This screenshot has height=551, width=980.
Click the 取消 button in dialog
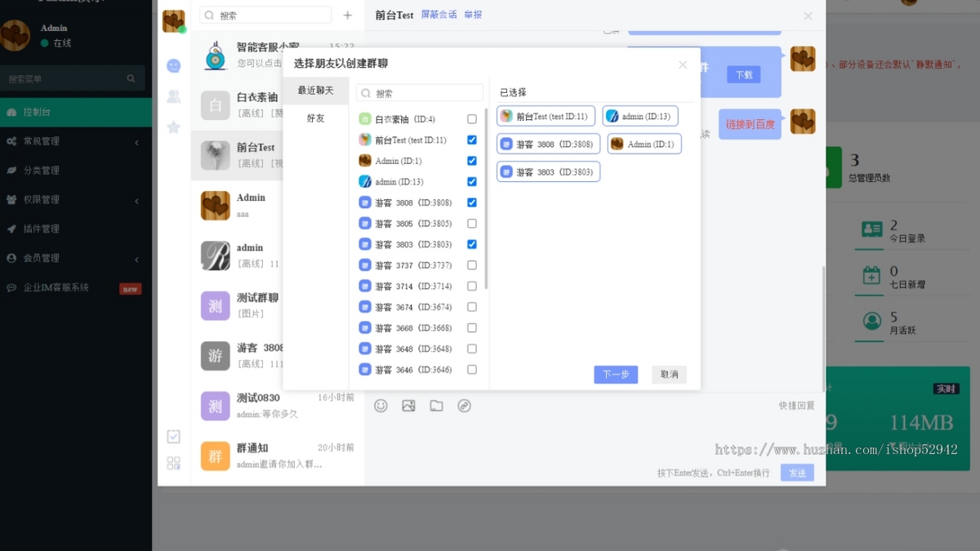669,375
